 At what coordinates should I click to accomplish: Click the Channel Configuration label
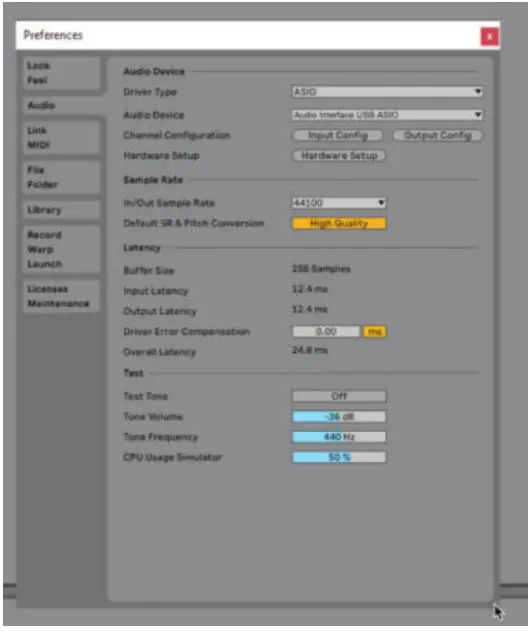pos(177,135)
